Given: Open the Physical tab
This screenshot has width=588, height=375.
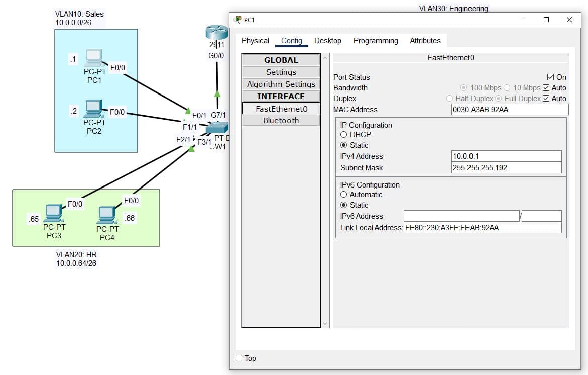Looking at the screenshot, I should click(255, 41).
